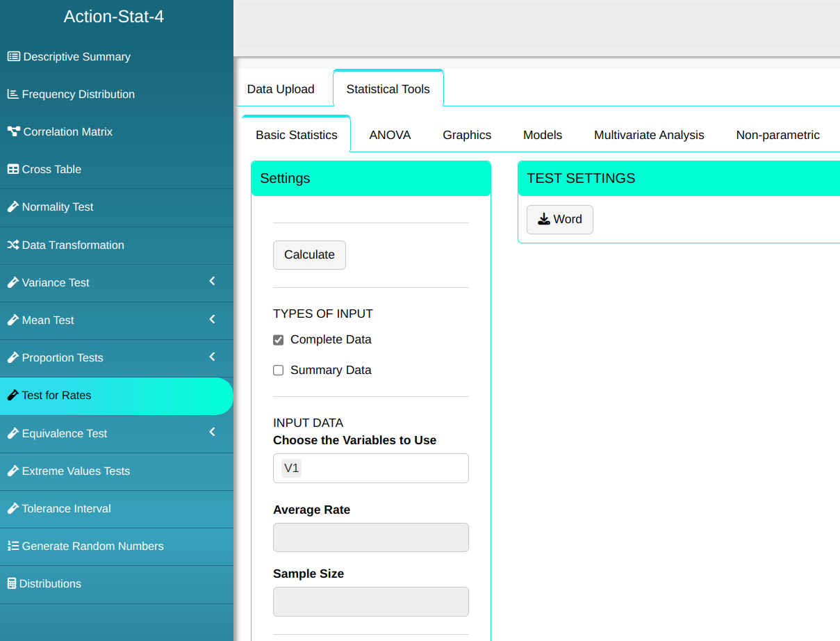The height and width of the screenshot is (641, 840).
Task: Expand the Proportion Tests submenu chevron
Action: point(212,357)
